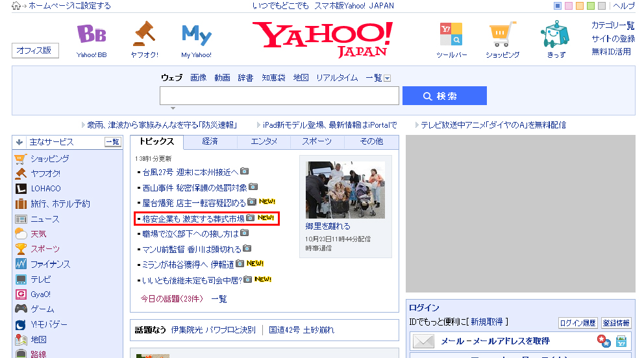
Task: Click the 郷里を離れる news photo thumbnail
Action: pos(345,189)
